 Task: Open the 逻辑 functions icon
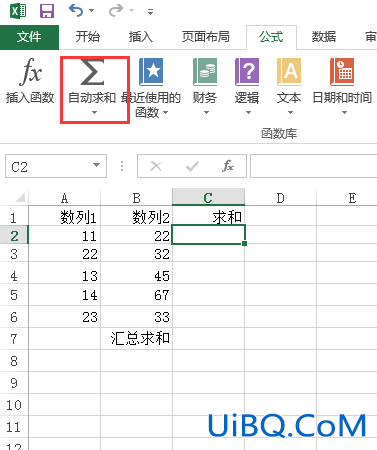pyautogui.click(x=247, y=72)
